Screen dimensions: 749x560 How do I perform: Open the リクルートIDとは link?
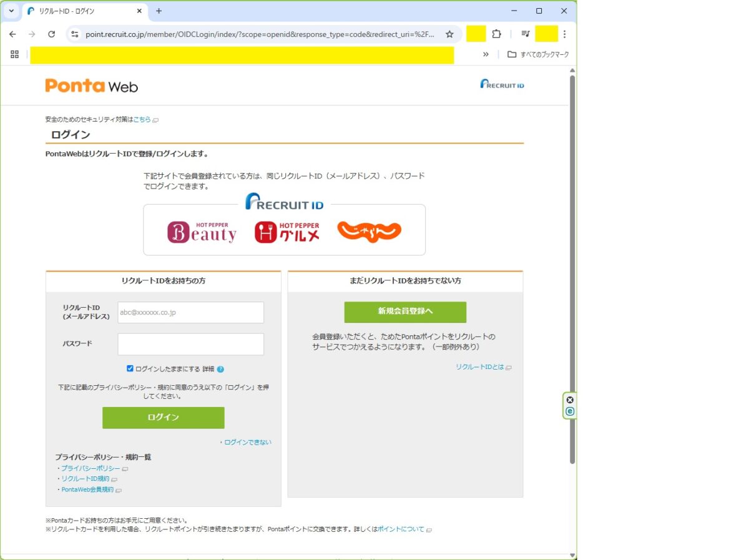coord(480,367)
